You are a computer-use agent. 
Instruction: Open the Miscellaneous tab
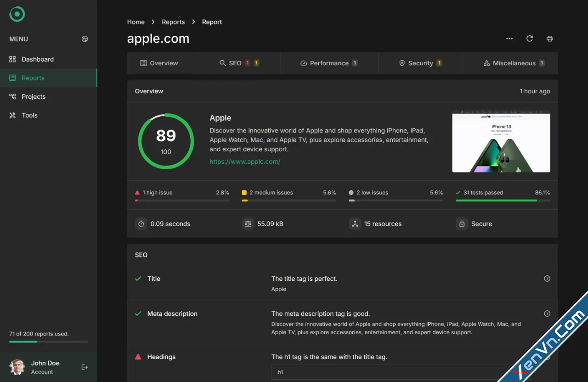pos(513,63)
